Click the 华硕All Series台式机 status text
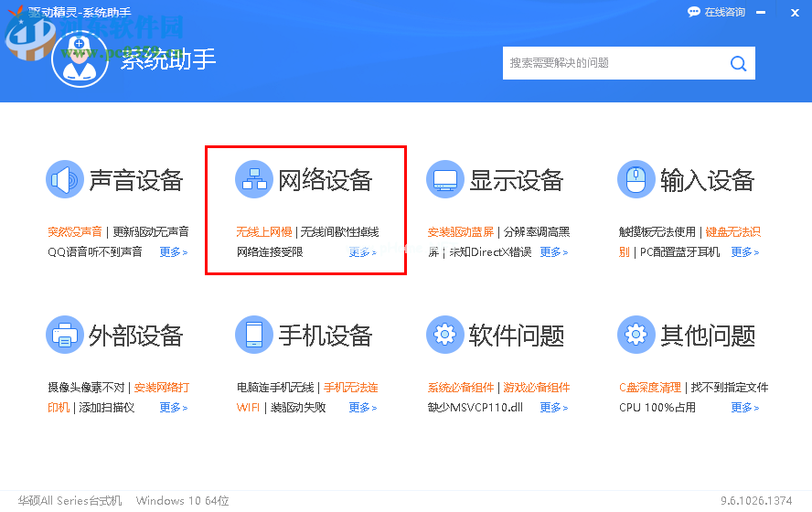This screenshot has height=512, width=812. (x=69, y=501)
